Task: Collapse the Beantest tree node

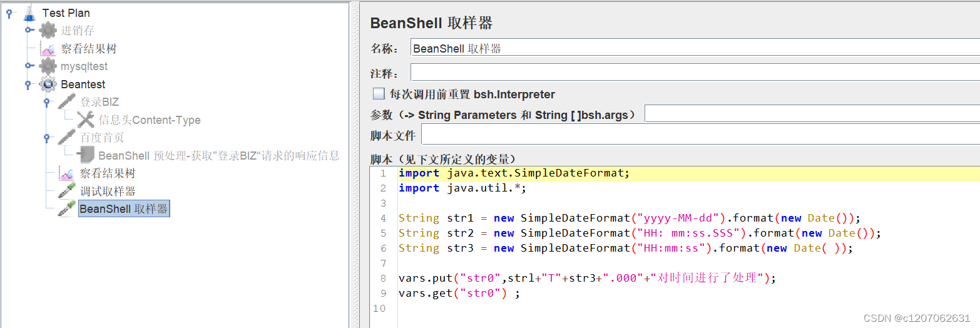Action: tap(28, 84)
